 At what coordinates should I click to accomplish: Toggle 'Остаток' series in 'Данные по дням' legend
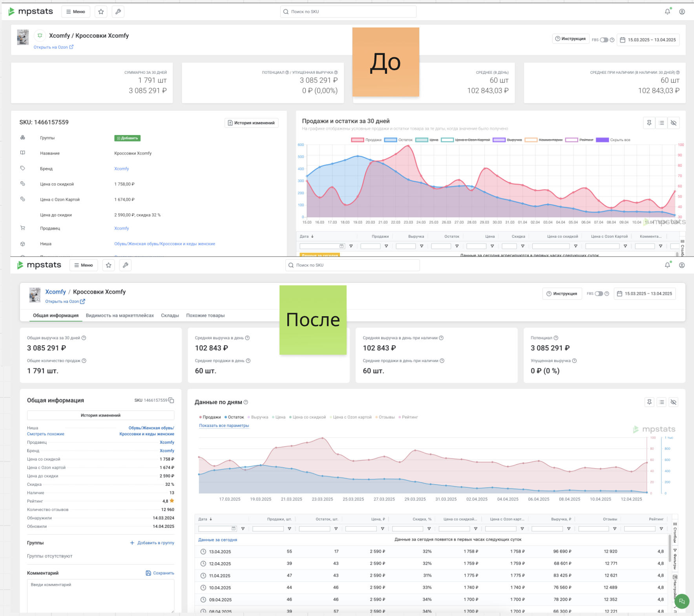[234, 417]
